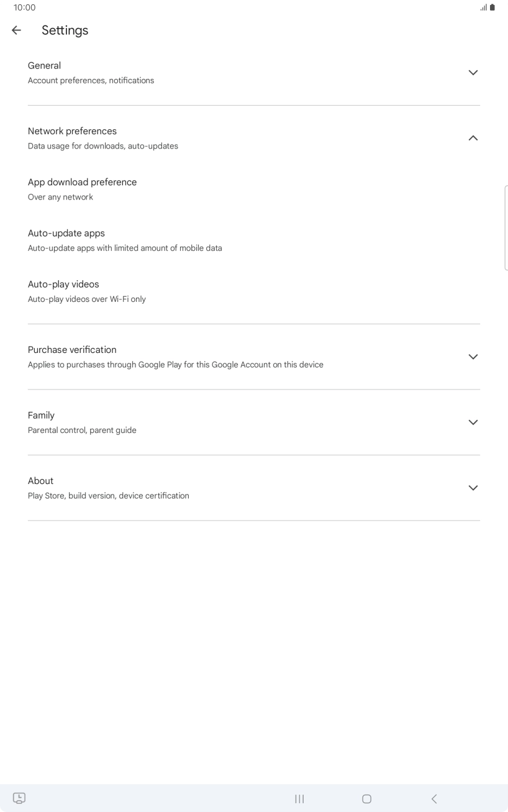Expand the About section

473,488
